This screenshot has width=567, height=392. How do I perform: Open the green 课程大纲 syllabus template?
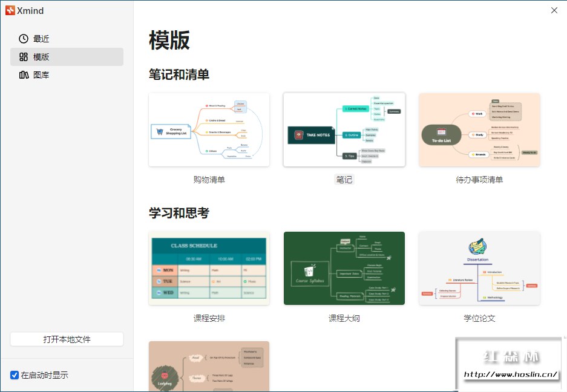pyautogui.click(x=344, y=269)
